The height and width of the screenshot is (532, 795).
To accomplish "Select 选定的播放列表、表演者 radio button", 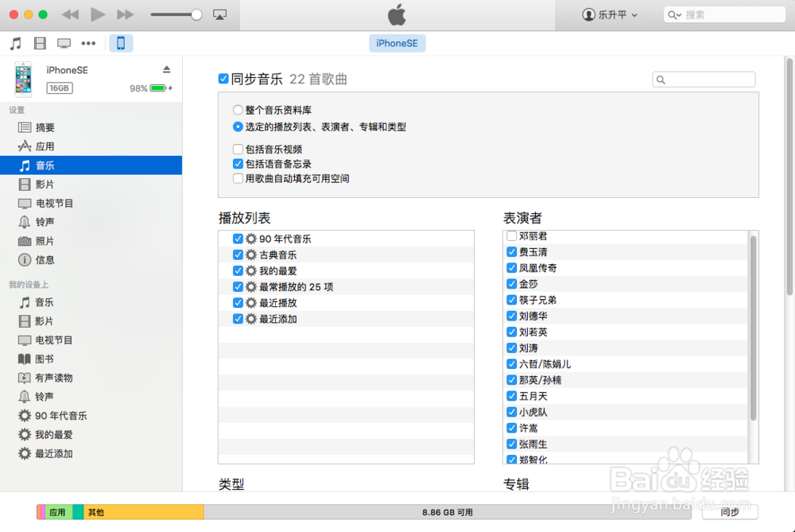I will click(237, 126).
